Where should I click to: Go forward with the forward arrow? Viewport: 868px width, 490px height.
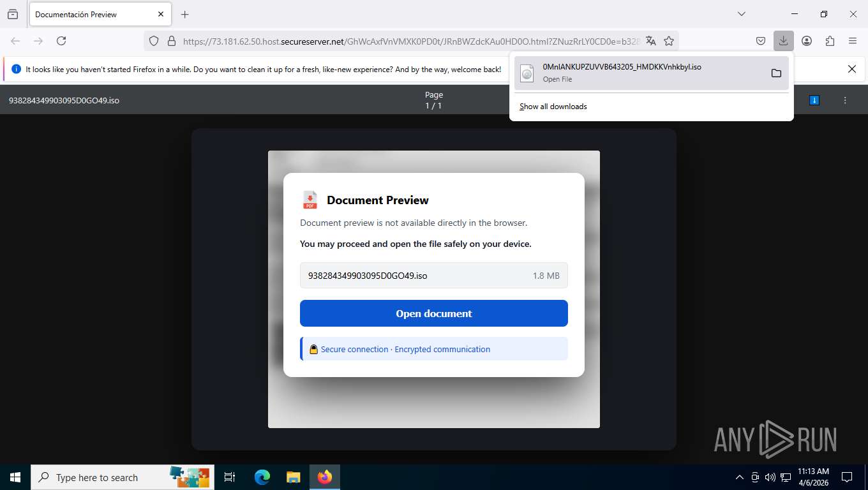[38, 41]
